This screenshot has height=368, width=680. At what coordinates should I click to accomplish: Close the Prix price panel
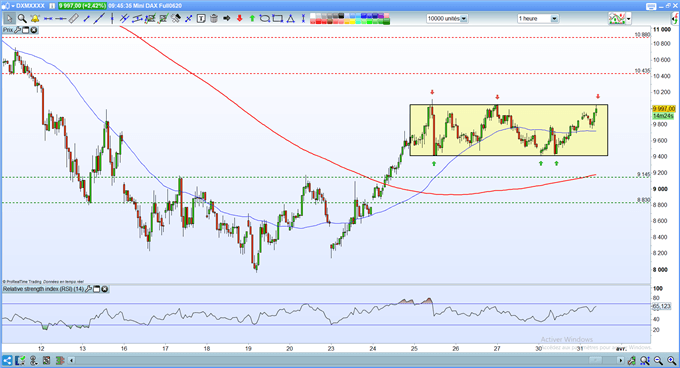click(33, 30)
